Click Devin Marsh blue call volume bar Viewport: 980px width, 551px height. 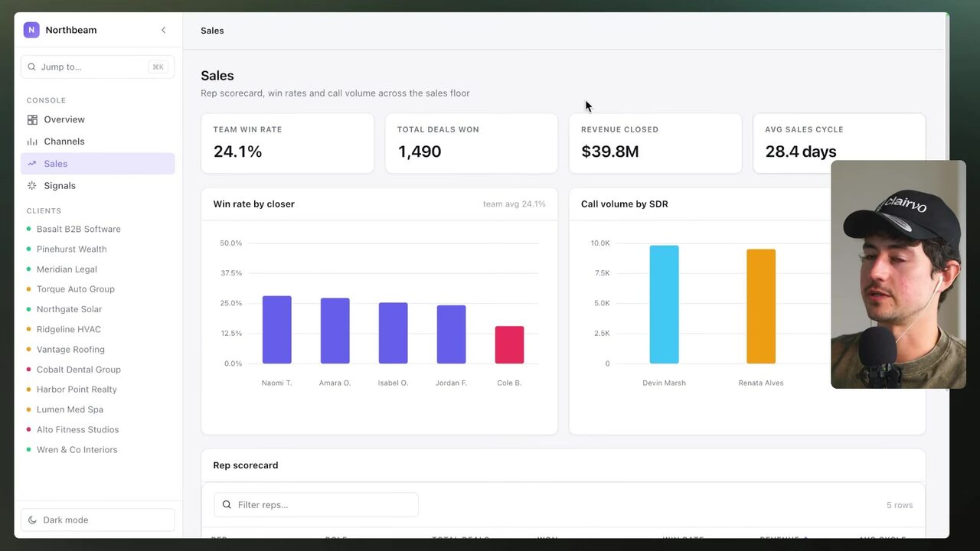coord(665,305)
